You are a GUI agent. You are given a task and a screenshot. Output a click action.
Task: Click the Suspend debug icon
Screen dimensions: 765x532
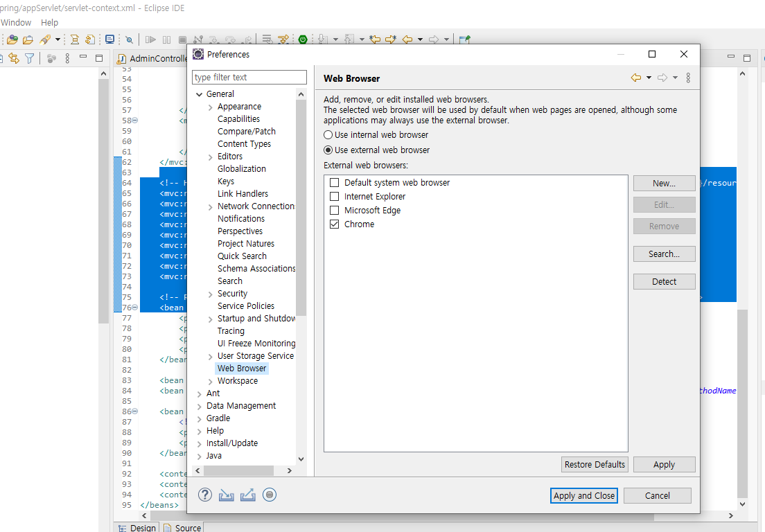click(x=166, y=39)
